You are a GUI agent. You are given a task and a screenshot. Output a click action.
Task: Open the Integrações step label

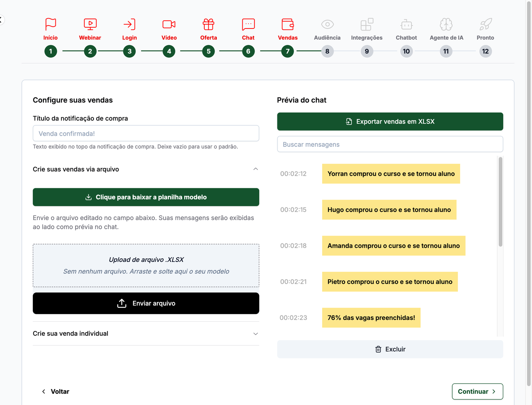367,38
